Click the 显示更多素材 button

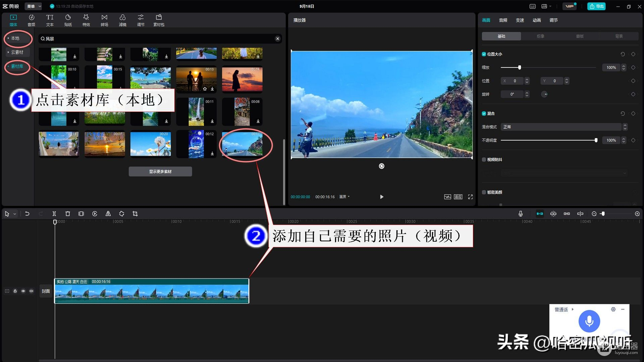click(160, 172)
